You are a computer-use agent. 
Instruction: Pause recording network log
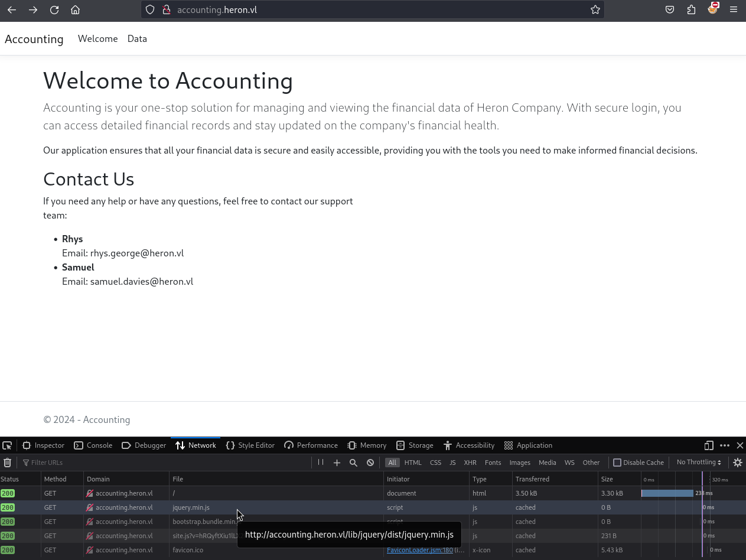(x=321, y=463)
